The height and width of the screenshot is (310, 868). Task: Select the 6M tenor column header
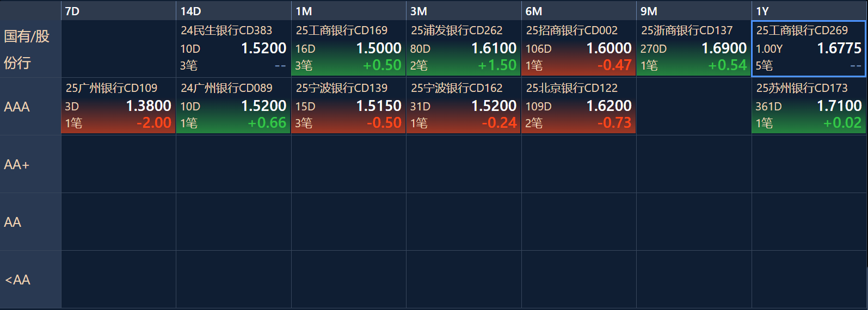579,11
